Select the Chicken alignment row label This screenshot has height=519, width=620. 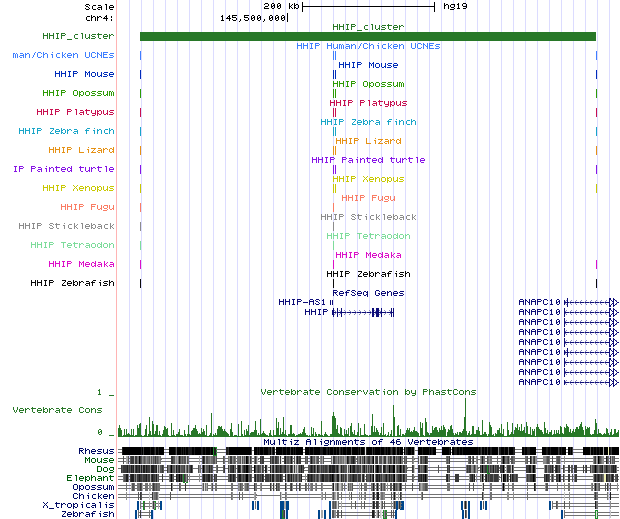pos(95,496)
